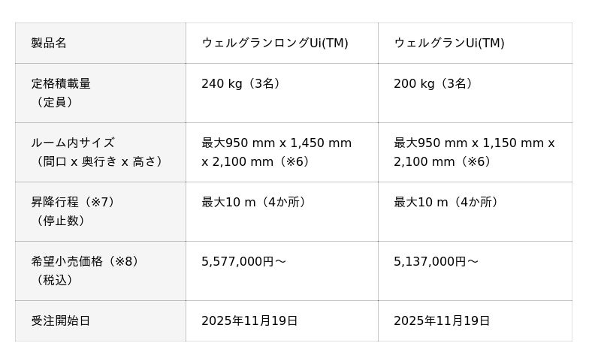Click the 2025年11月19日 date for ウェルグランロングUi
Image resolution: width=601 pixels, height=364 pixels.
tap(249, 320)
